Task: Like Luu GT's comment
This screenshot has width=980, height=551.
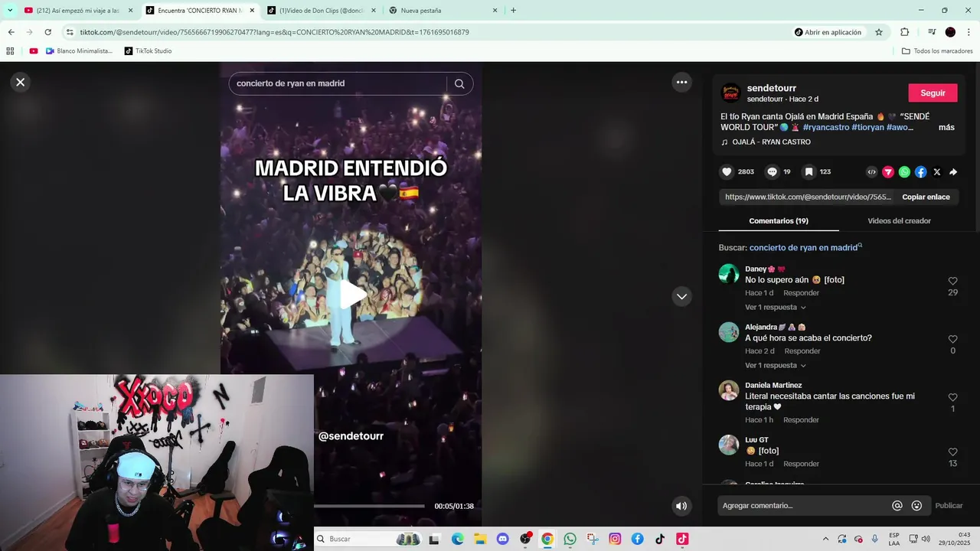Action: point(952,452)
